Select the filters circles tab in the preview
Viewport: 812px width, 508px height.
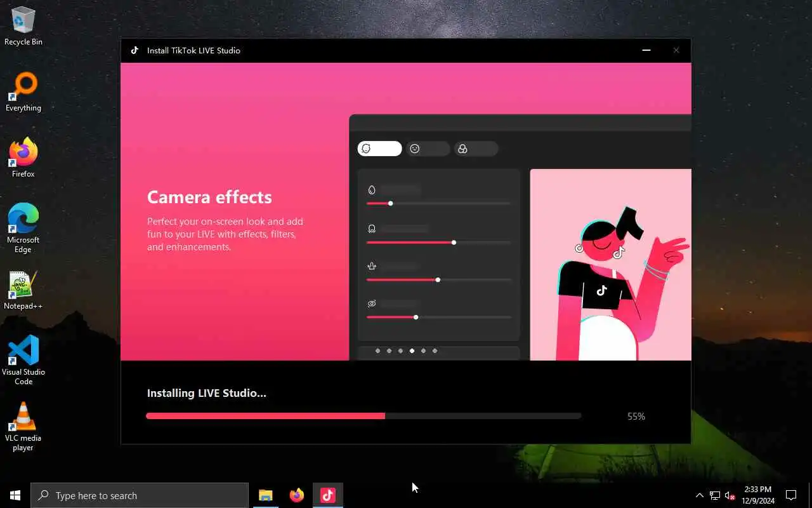coord(476,149)
